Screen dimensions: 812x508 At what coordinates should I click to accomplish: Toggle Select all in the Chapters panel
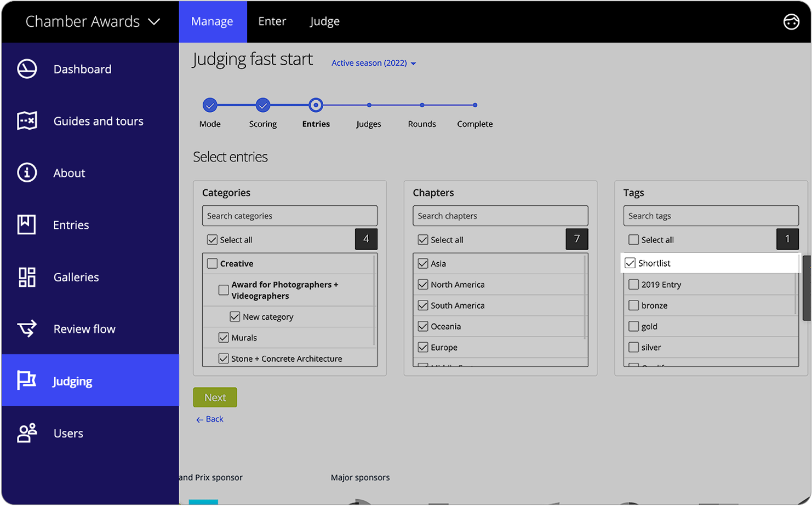pos(423,239)
